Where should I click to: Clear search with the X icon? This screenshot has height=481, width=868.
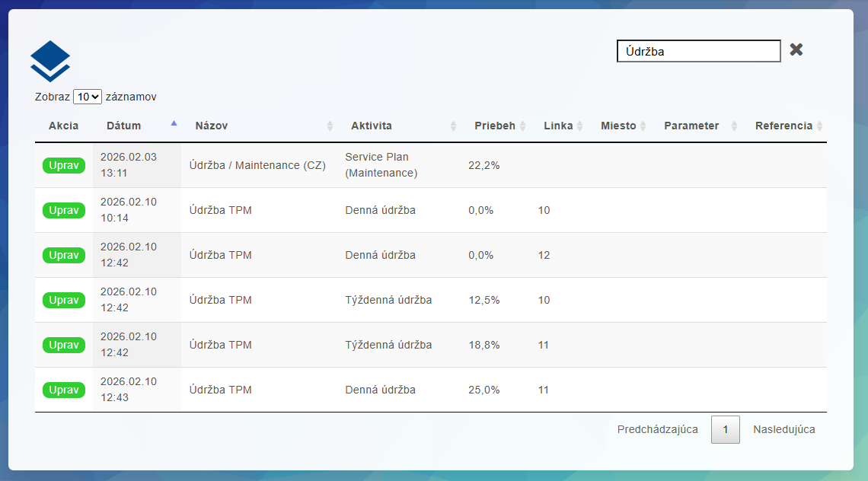(796, 50)
